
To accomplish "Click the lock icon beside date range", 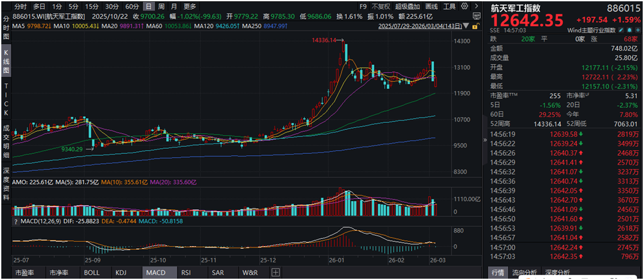I will click(477, 25).
